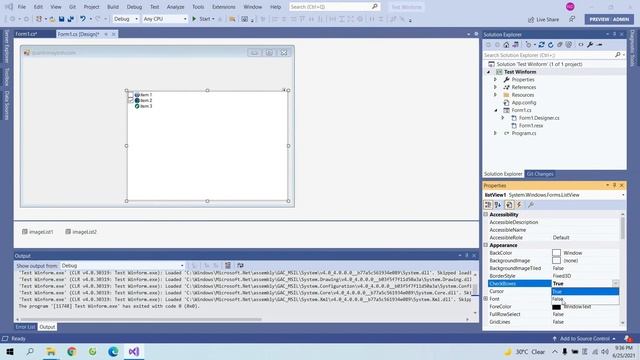Click the Refresh icon in Solution Explorer

(x=550, y=44)
